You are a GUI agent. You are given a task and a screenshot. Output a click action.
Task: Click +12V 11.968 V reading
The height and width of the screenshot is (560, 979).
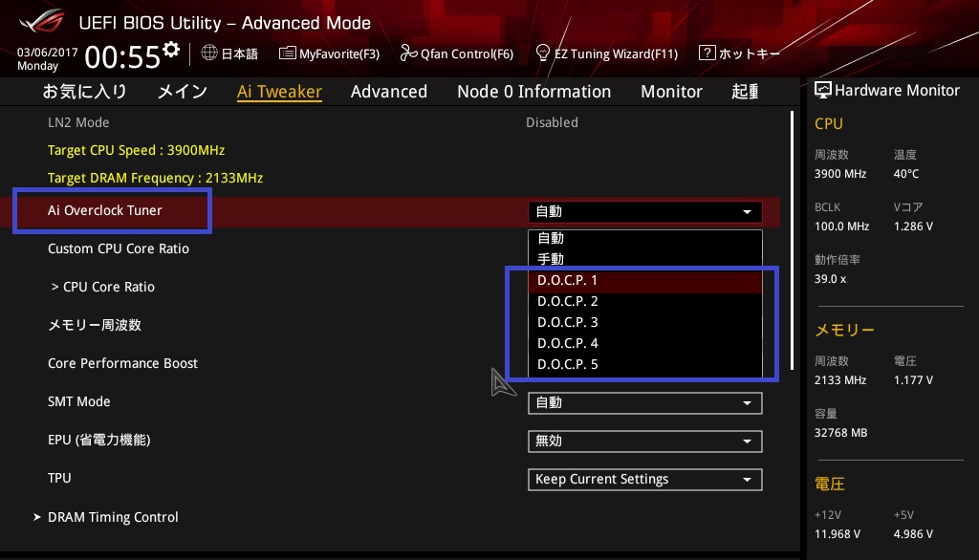pyautogui.click(x=838, y=534)
